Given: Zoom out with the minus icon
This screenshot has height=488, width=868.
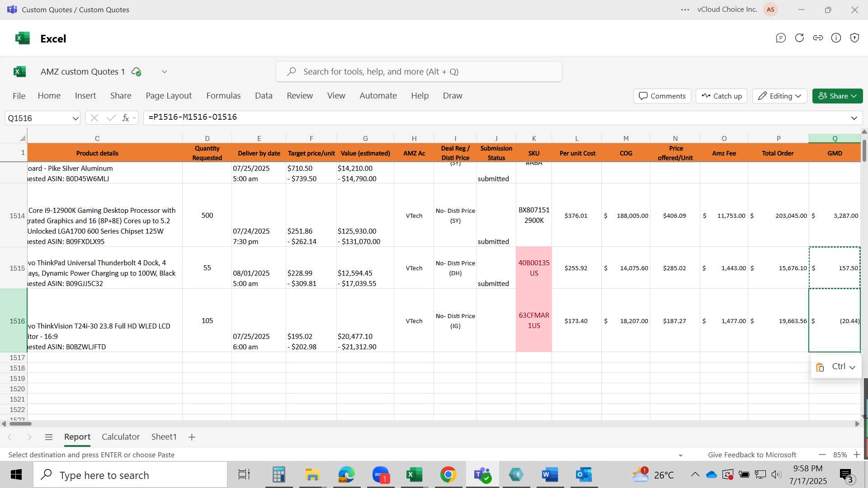Looking at the screenshot, I should (822, 455).
